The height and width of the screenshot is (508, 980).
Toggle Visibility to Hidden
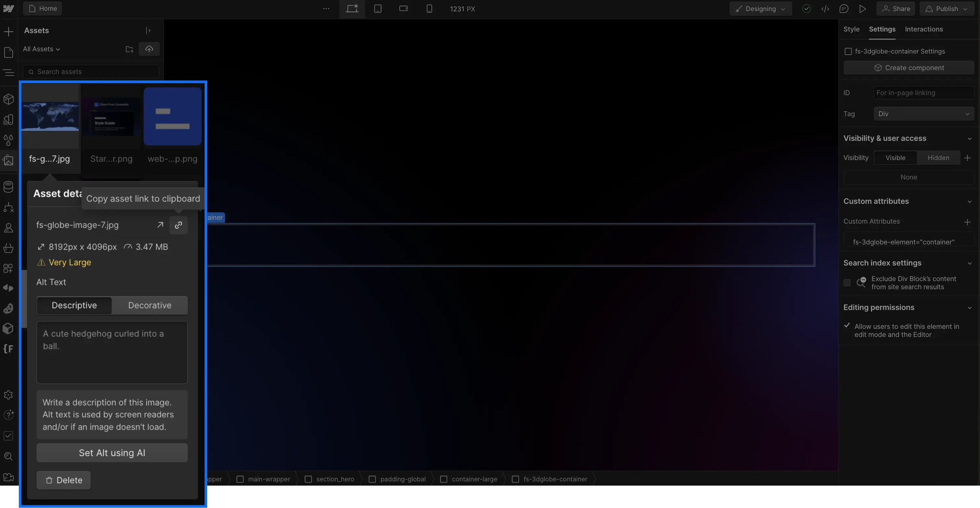(938, 157)
